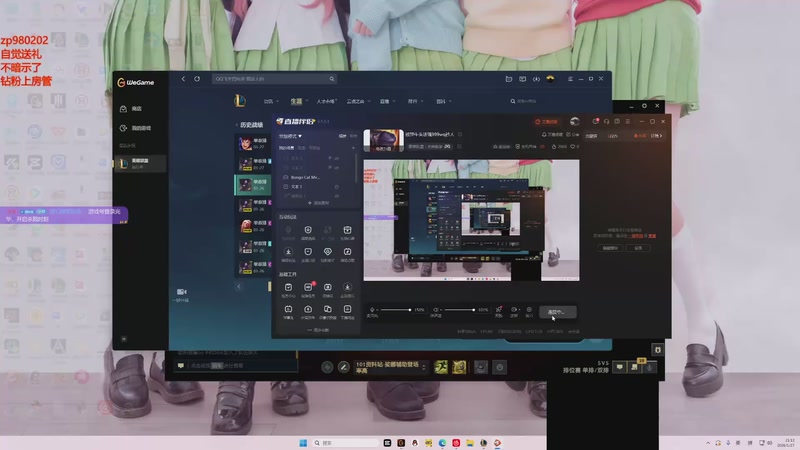
Task: Select the second summoner spell icon
Action: pos(459,367)
